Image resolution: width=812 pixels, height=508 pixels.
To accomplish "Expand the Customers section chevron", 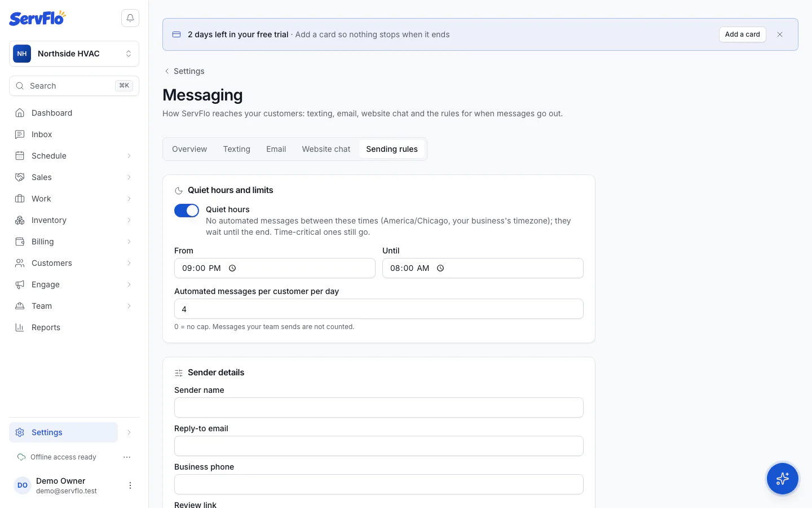I will tap(129, 263).
